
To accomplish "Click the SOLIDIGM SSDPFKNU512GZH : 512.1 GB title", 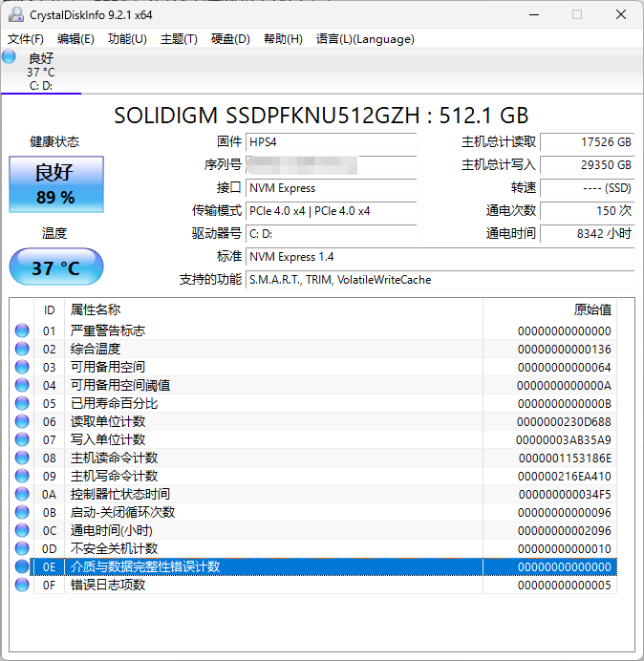I will [x=321, y=115].
